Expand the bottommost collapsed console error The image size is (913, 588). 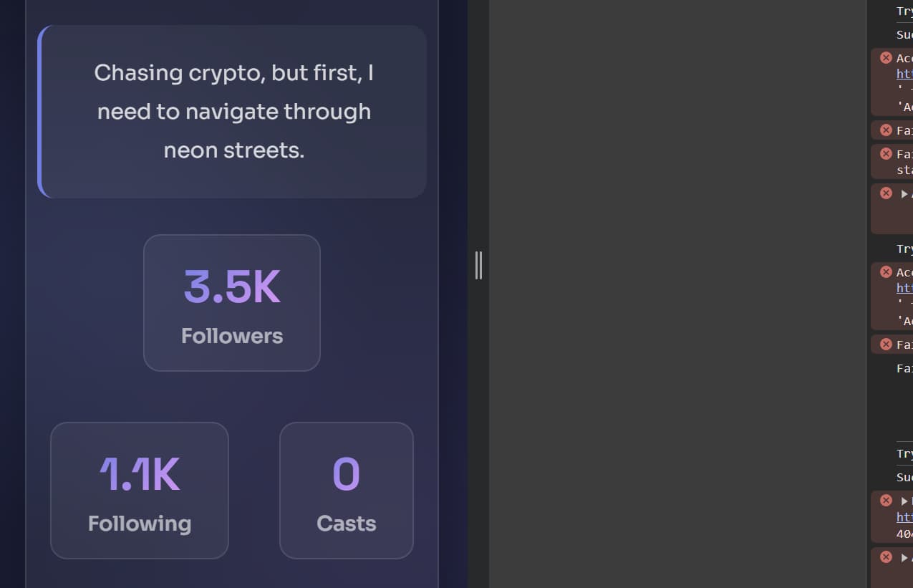coord(904,558)
